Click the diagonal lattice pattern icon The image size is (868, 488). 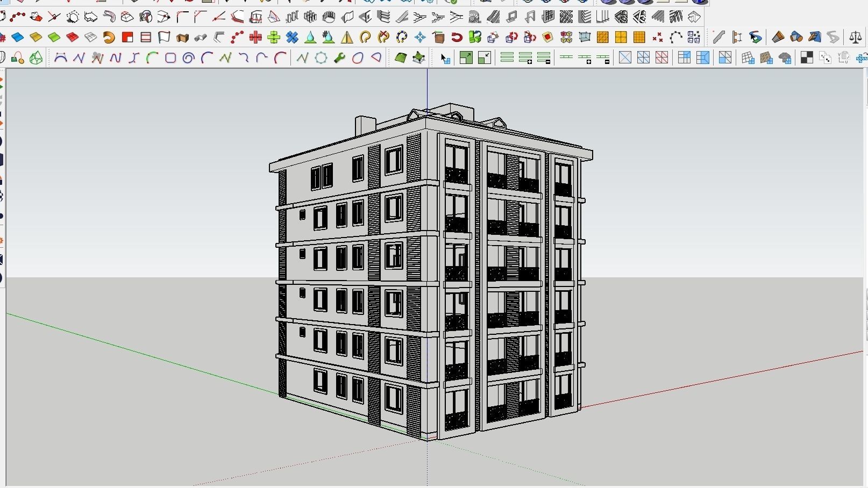(566, 17)
